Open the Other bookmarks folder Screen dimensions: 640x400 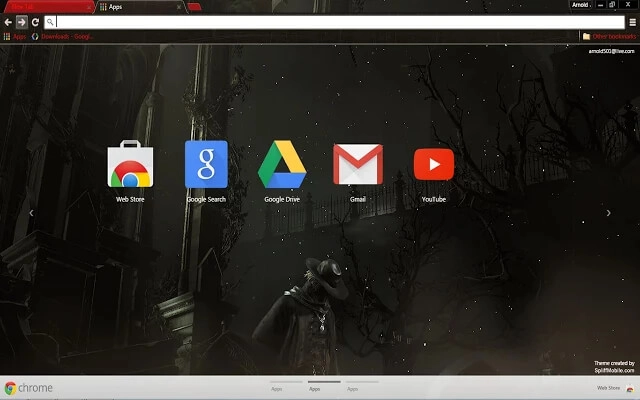click(609, 36)
